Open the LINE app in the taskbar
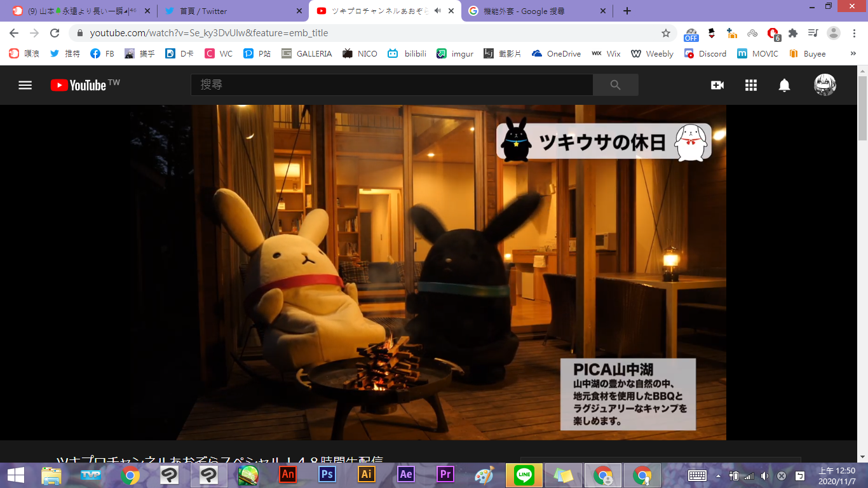 point(524,475)
